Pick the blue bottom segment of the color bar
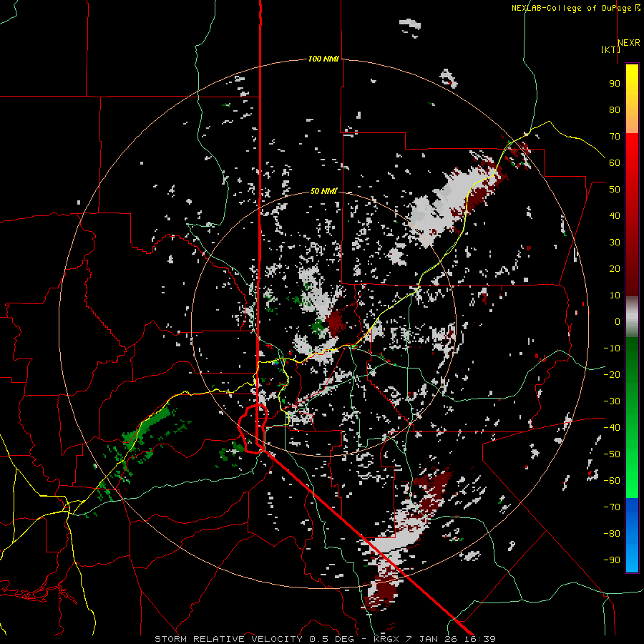Screen dimensions: 644x644 coord(632,535)
